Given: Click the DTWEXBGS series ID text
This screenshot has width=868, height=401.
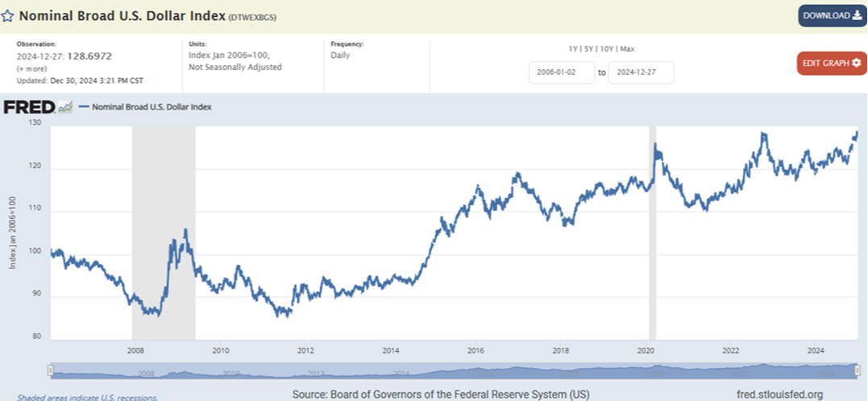Looking at the screenshot, I should click(x=253, y=16).
